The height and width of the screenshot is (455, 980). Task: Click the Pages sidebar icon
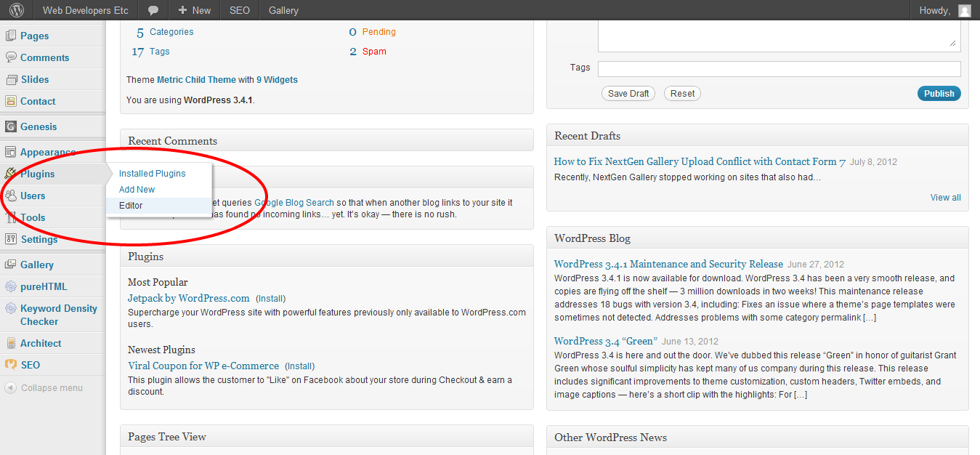point(11,36)
